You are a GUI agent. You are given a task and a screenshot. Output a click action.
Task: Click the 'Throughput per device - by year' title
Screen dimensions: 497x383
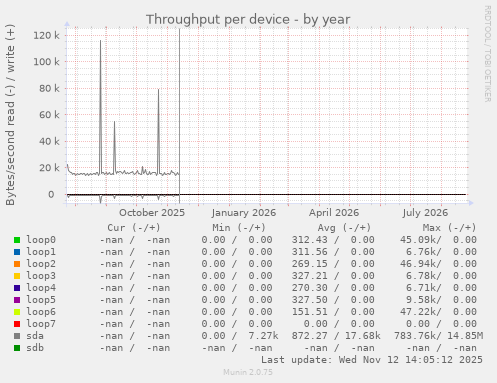pyautogui.click(x=248, y=20)
